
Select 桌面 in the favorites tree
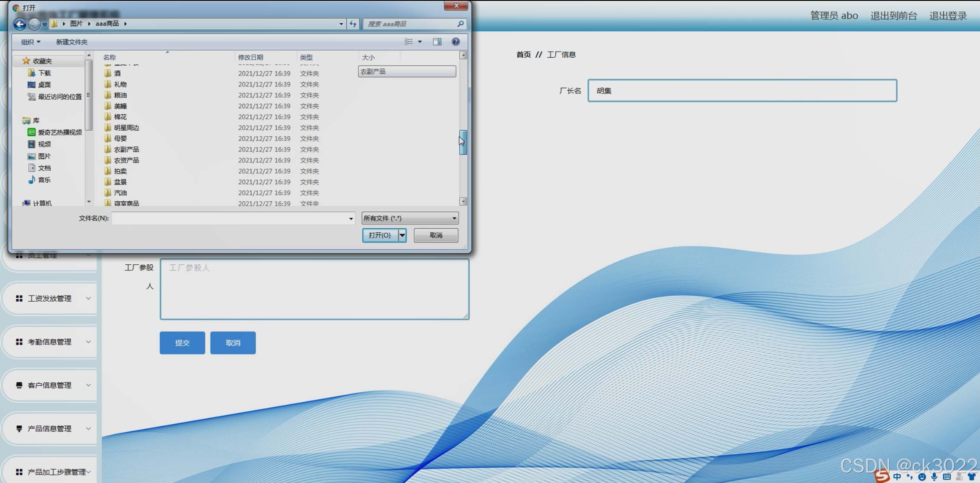pyautogui.click(x=44, y=85)
